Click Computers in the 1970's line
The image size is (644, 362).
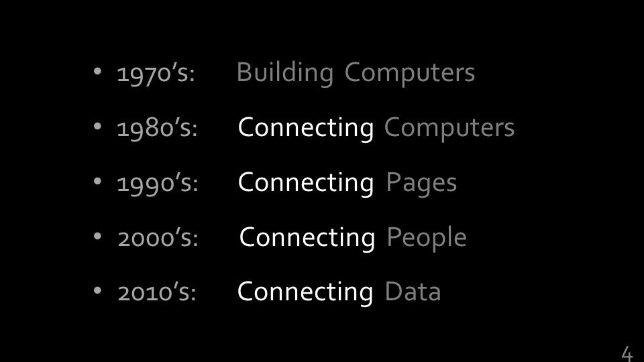click(409, 74)
